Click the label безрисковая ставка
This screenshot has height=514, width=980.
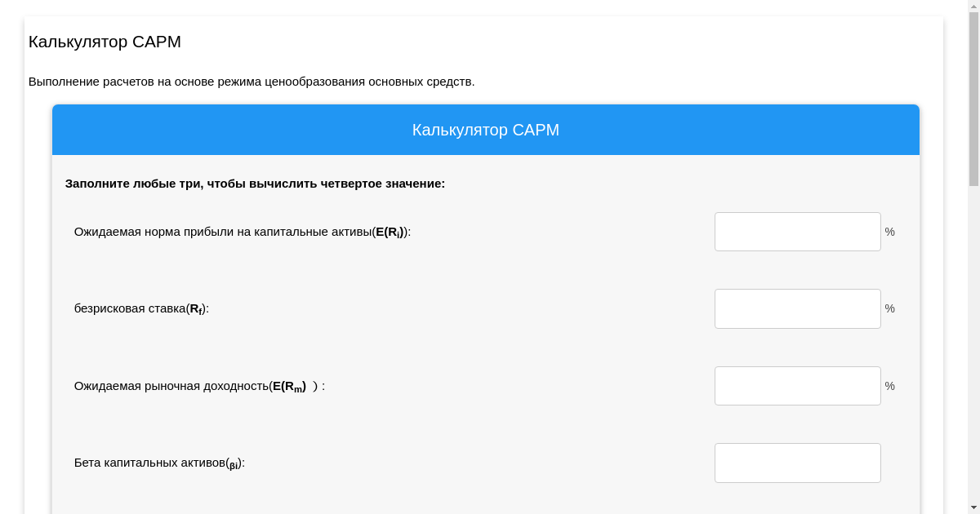140,308
